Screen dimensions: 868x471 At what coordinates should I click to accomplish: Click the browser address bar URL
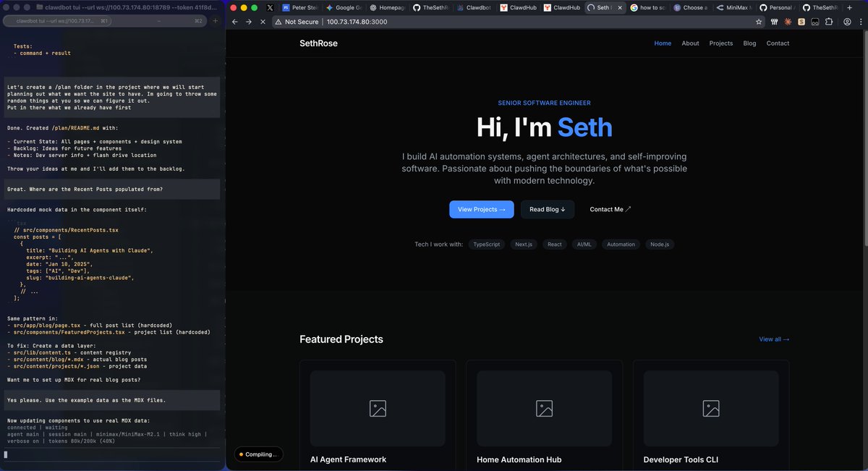pyautogui.click(x=357, y=22)
